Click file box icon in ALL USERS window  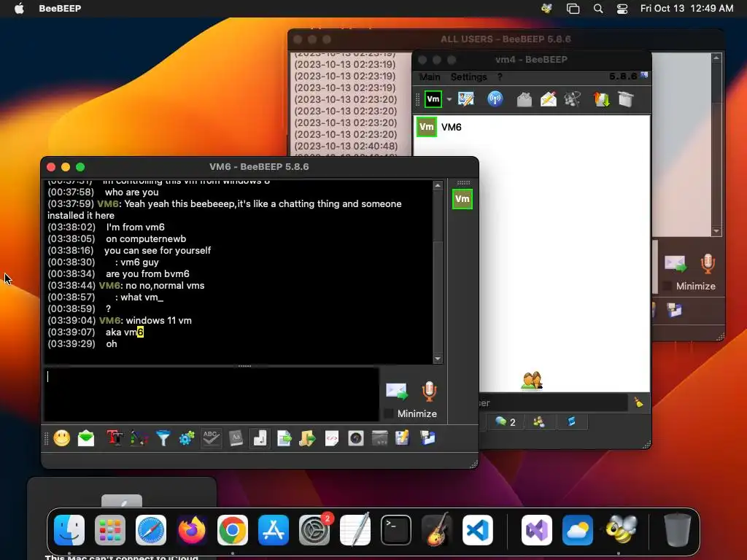coord(674,311)
